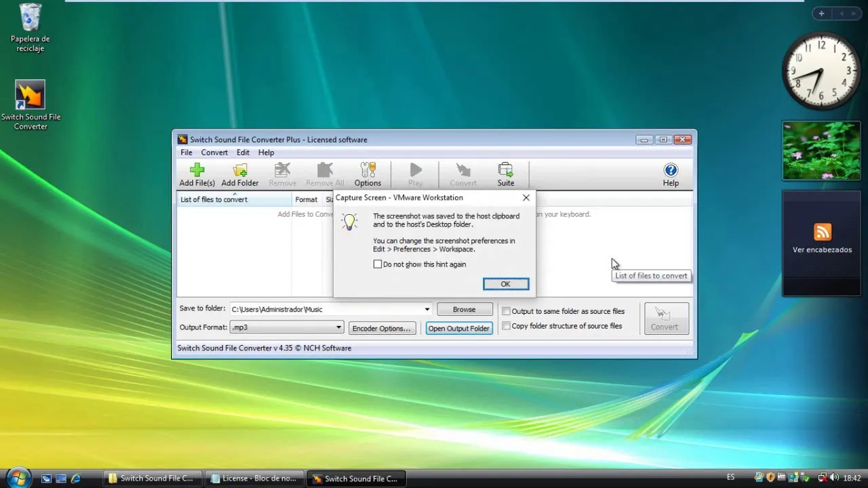Click the first Switch Sound File taskbar button
This screenshot has width=868, height=488.
153,479
